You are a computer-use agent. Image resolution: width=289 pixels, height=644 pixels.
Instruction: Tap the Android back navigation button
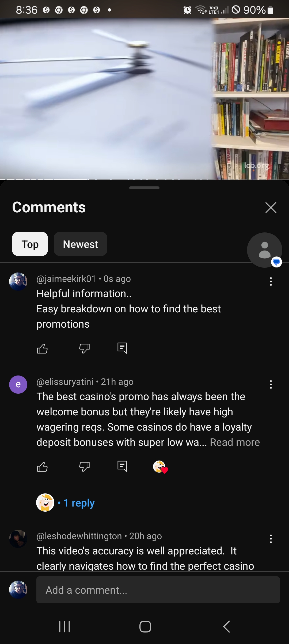point(226,626)
